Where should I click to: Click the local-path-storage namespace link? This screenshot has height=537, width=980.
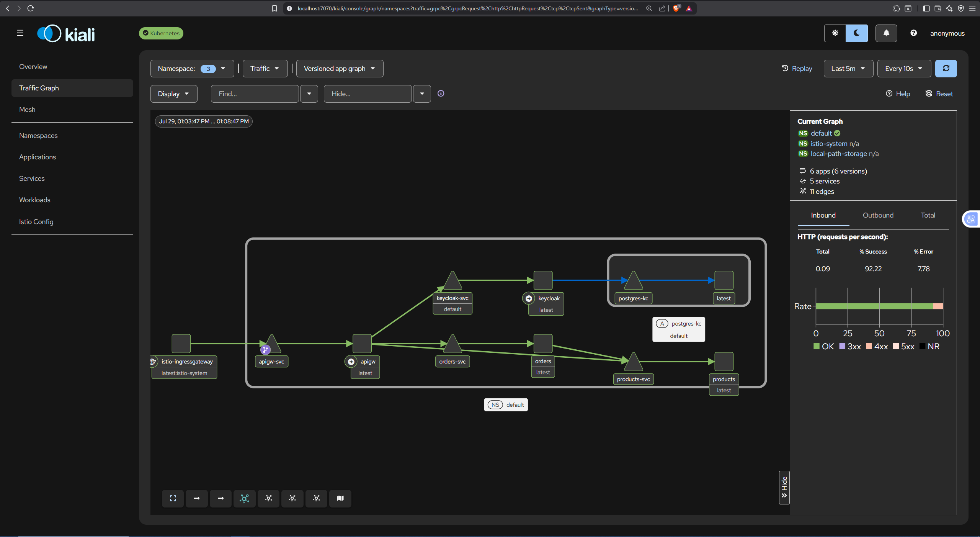click(x=839, y=154)
